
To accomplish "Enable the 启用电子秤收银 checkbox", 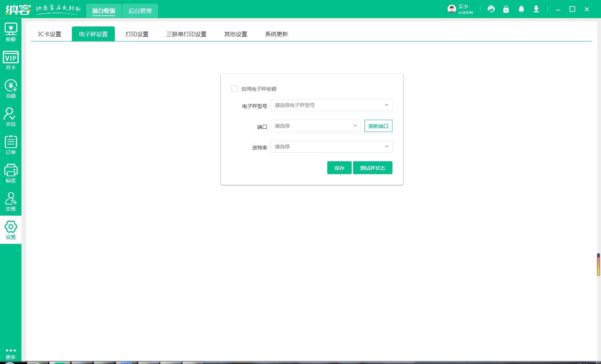I will point(235,89).
